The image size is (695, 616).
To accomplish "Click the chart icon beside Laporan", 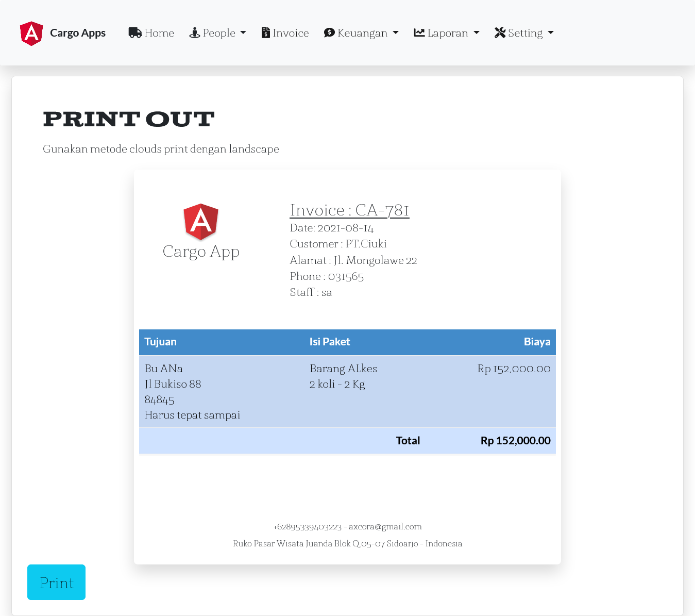I will (x=419, y=33).
